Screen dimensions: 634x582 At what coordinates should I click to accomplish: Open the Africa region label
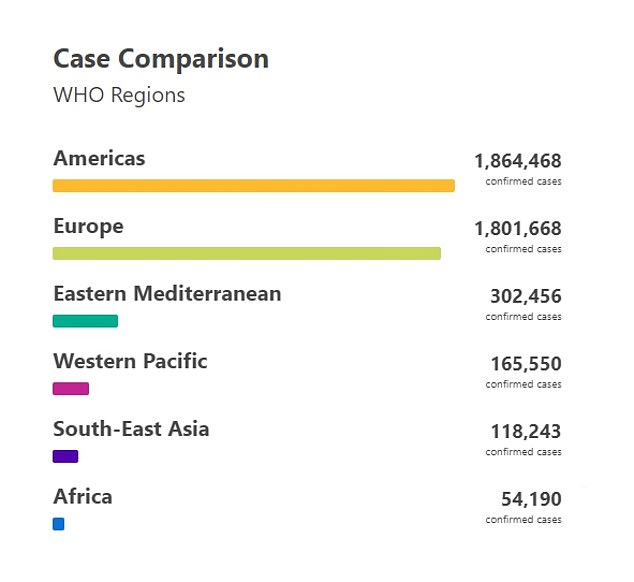83,497
